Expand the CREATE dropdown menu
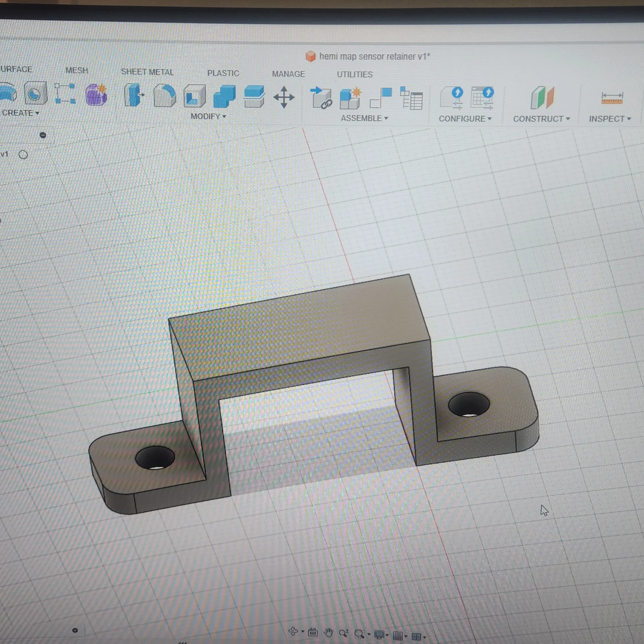Screen dimensions: 644x644 pos(21,113)
